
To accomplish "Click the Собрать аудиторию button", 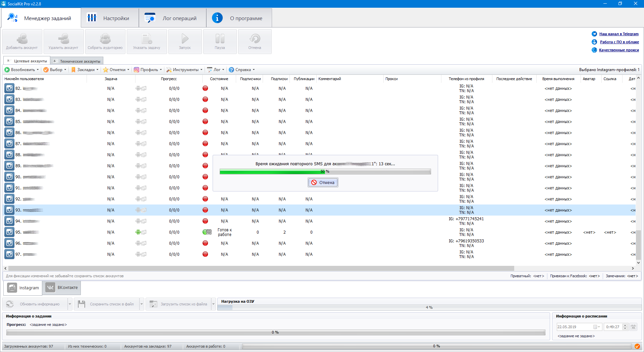I will [x=105, y=42].
